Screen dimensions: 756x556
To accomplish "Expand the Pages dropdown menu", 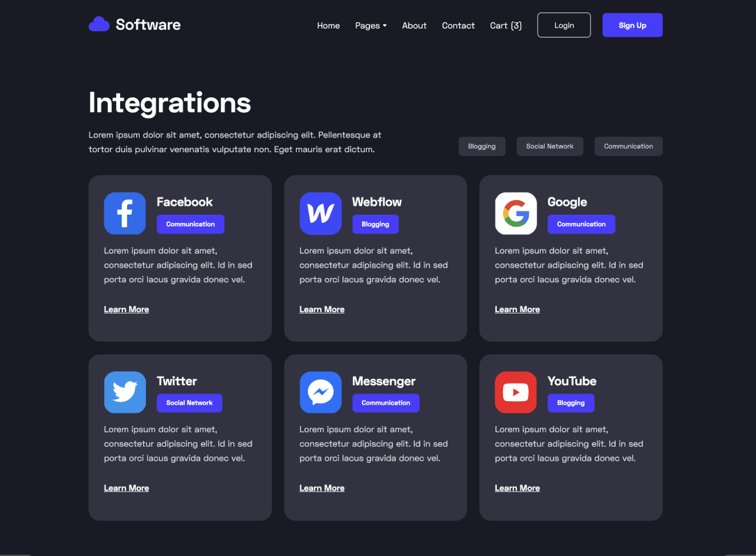I will 370,25.
